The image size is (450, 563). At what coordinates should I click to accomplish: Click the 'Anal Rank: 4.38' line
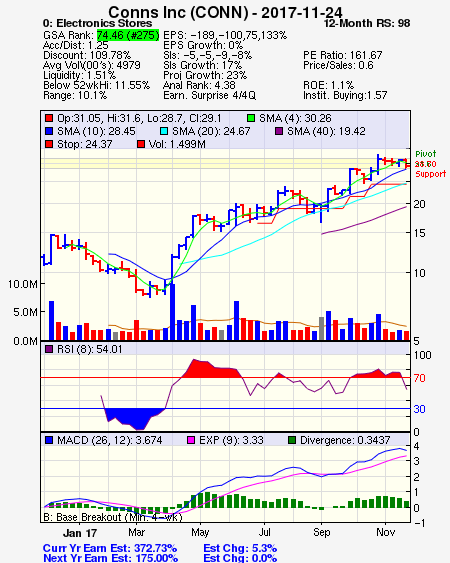(199, 85)
